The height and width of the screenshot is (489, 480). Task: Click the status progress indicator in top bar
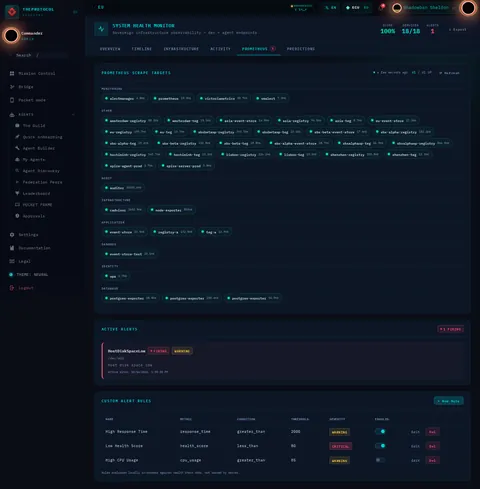pos(301,8)
